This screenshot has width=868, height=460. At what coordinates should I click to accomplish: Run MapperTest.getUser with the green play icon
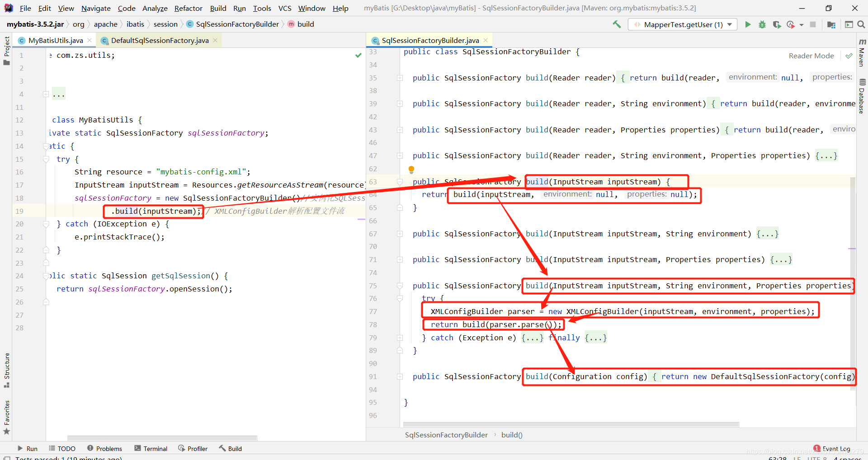click(748, 24)
